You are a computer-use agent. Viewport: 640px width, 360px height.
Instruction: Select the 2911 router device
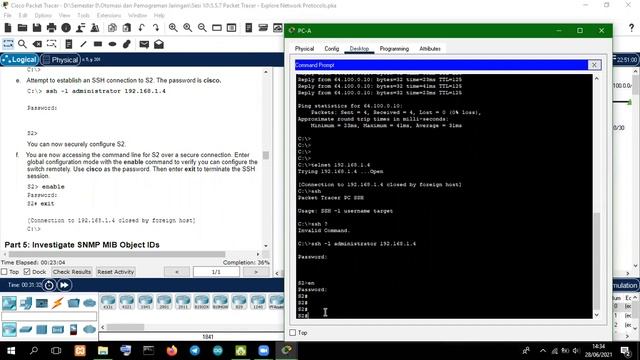(183, 302)
